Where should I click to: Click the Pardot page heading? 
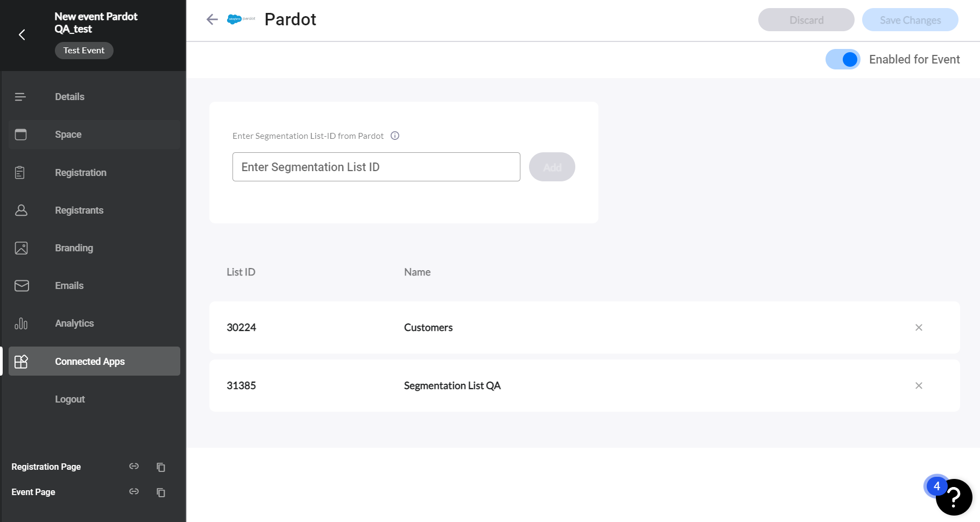click(x=291, y=19)
